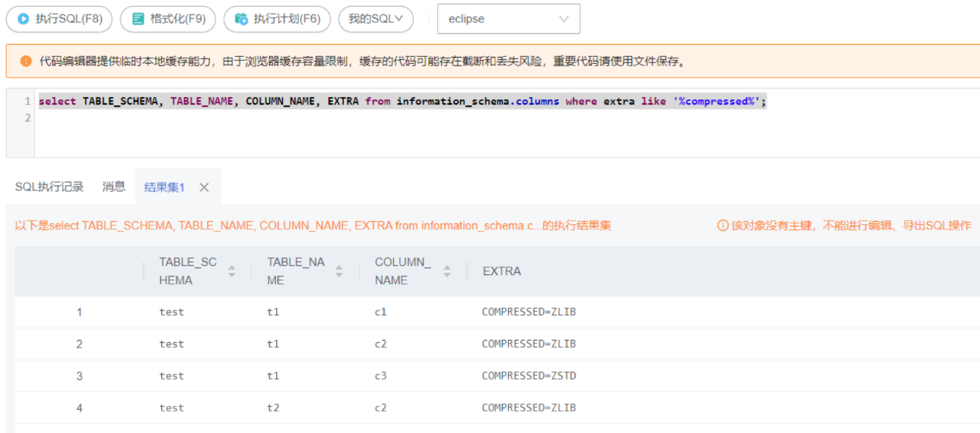Viewport: 980px width, 433px height.
Task: Click the c2 cell in row 2
Action: (381, 344)
